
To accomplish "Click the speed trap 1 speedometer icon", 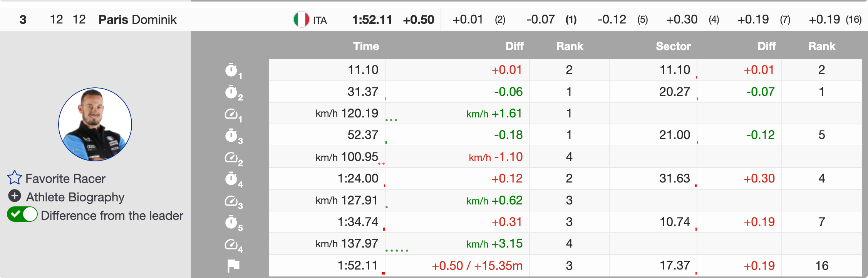I will 231,114.
